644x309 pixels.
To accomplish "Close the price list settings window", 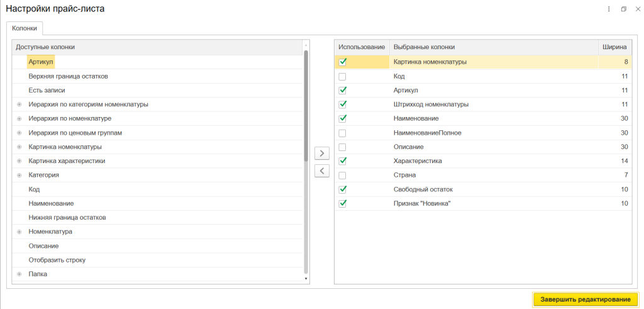I will (x=637, y=9).
